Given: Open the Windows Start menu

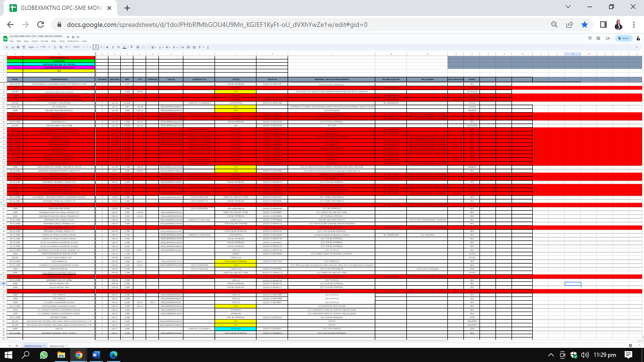Looking at the screenshot, I should pos(8,354).
